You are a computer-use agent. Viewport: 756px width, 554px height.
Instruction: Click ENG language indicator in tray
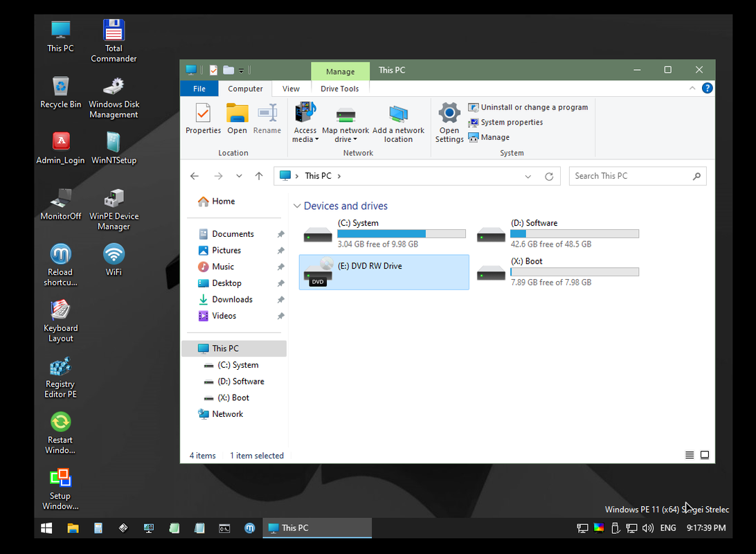click(x=668, y=528)
